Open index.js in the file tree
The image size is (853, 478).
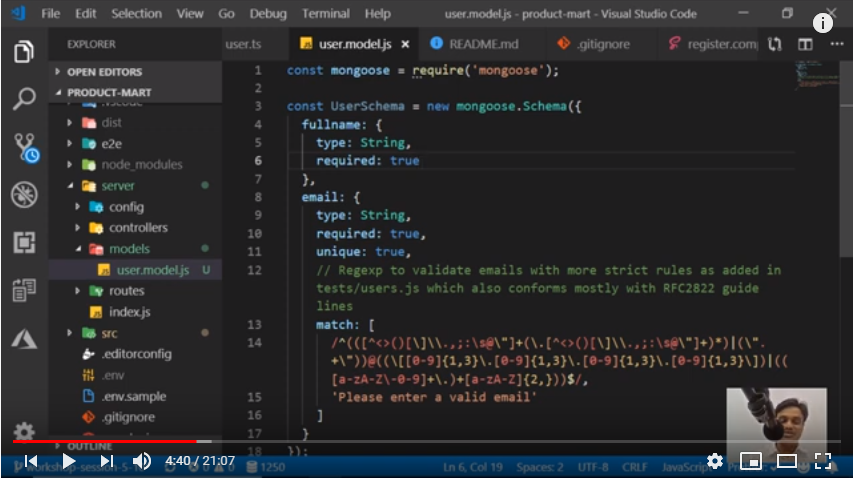click(129, 312)
